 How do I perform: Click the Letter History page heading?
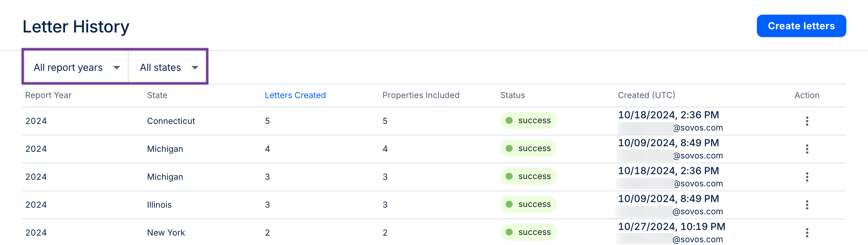coord(76,27)
